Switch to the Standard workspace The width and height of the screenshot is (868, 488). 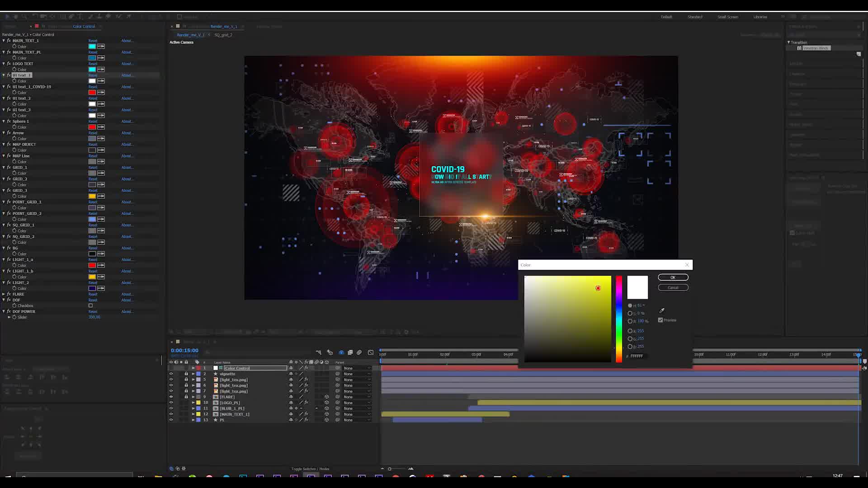(x=695, y=17)
